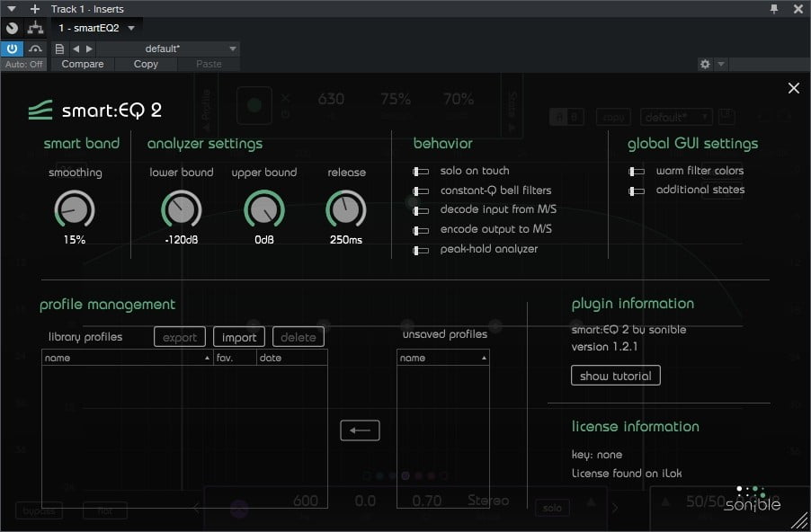This screenshot has height=532, width=811.
Task: Click the import profiles button
Action: [x=239, y=337]
